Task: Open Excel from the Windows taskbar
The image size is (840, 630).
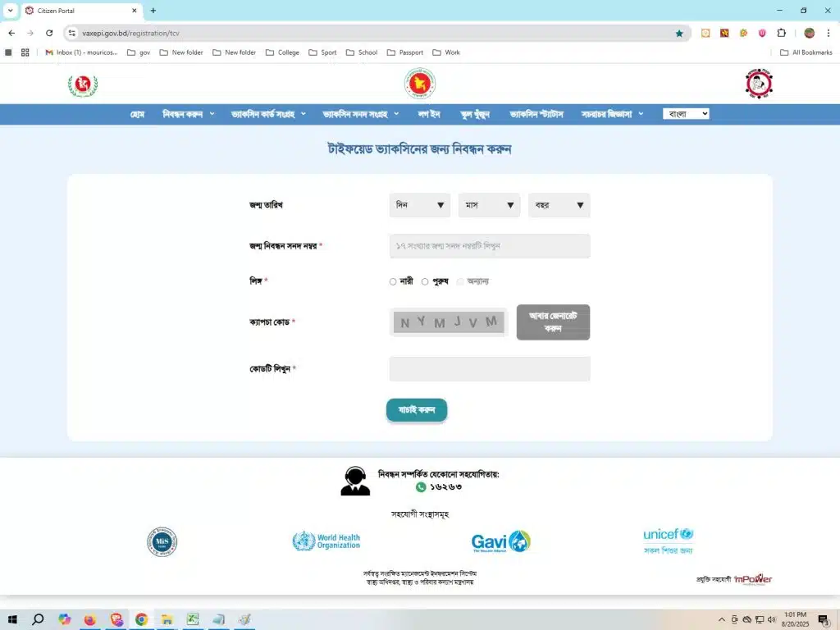Action: 193,620
